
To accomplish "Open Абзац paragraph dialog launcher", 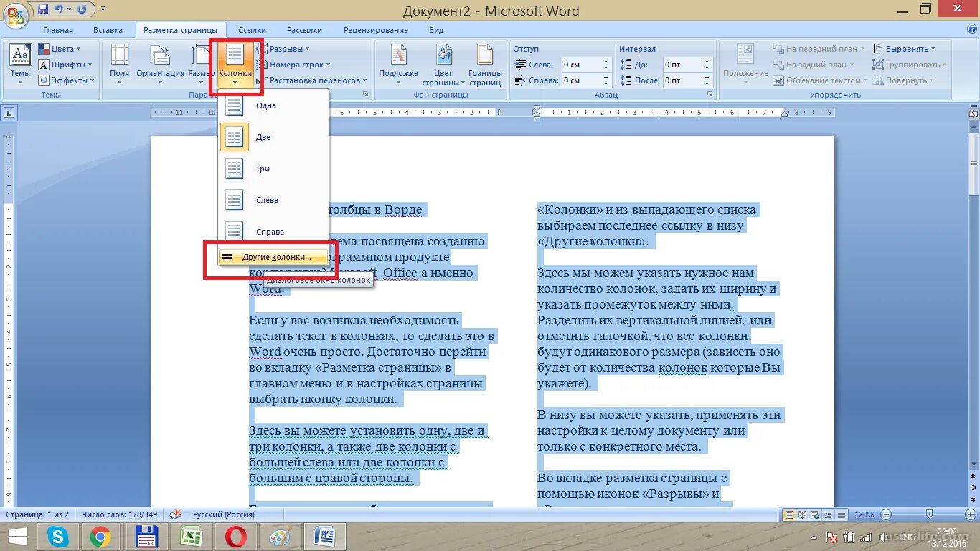I will pos(710,95).
